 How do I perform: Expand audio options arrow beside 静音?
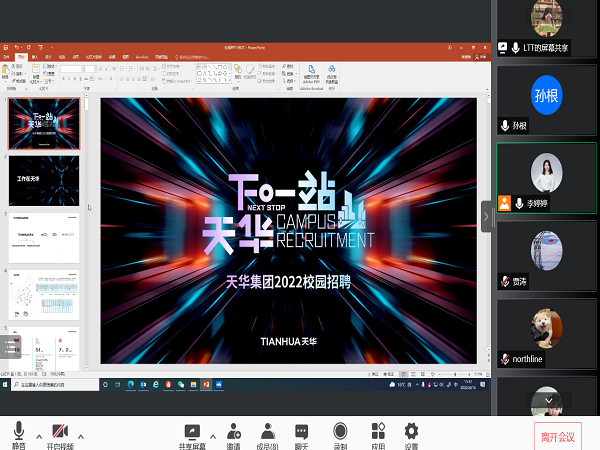click(39, 435)
